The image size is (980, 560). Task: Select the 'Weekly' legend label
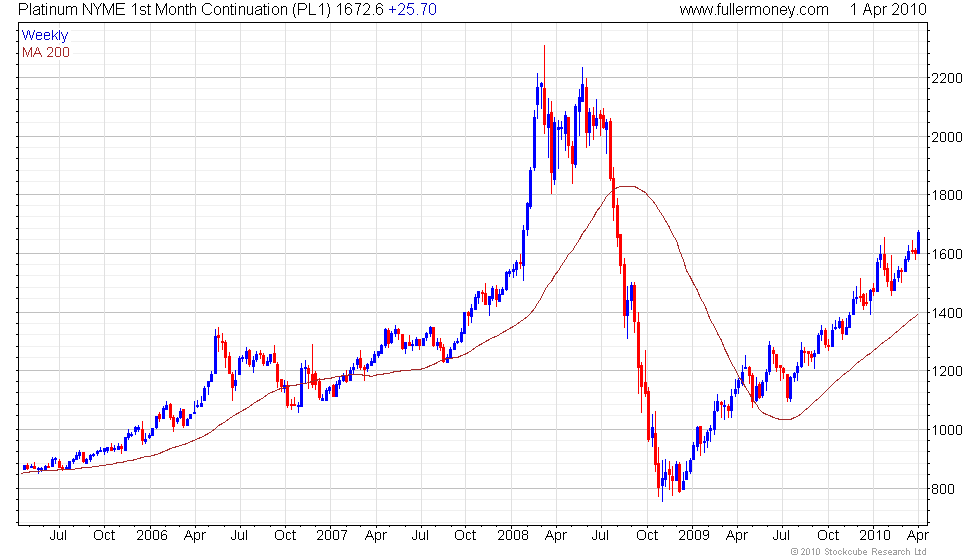pos(44,36)
